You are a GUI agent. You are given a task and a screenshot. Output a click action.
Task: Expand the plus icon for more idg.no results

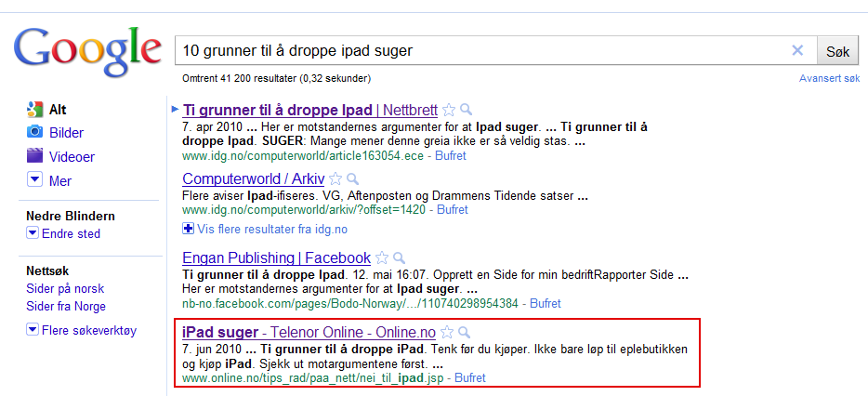coord(189,228)
